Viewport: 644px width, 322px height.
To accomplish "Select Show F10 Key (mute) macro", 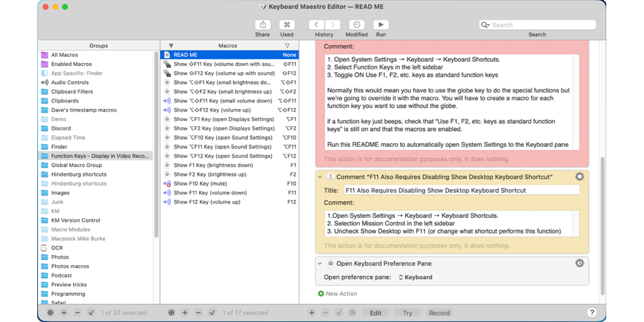I will click(230, 183).
